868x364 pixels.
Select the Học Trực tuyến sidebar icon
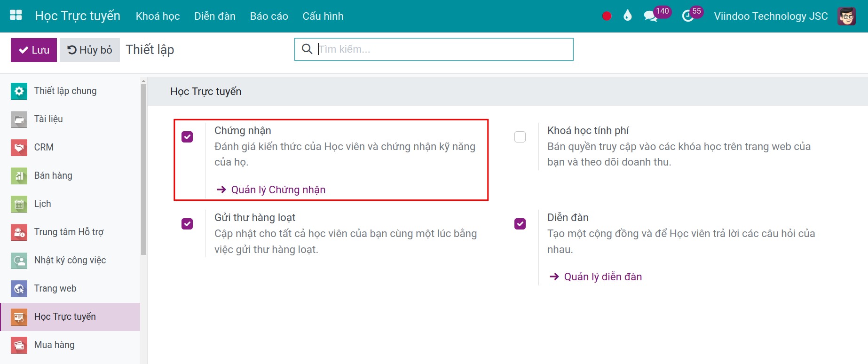(19, 317)
